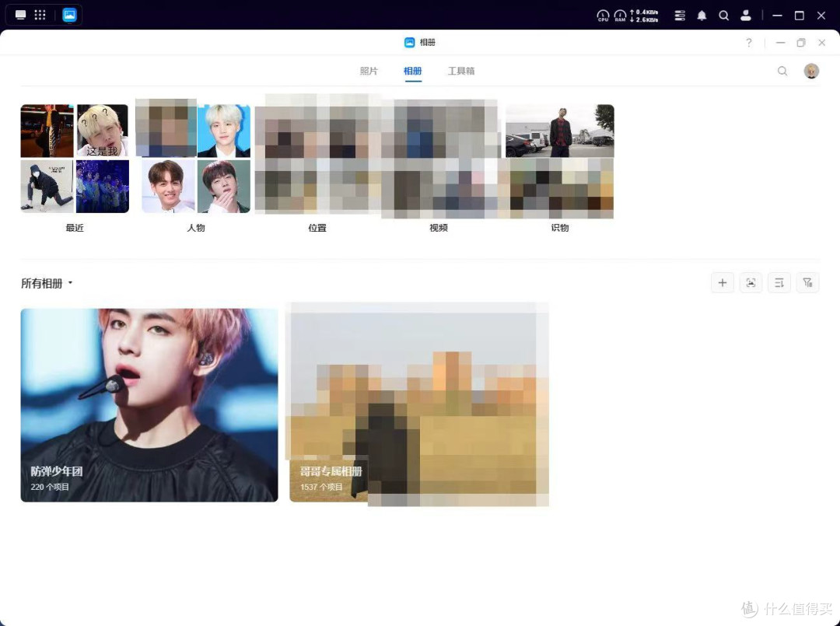Switch to the 相册 tab
The image size is (840, 626).
tap(412, 71)
